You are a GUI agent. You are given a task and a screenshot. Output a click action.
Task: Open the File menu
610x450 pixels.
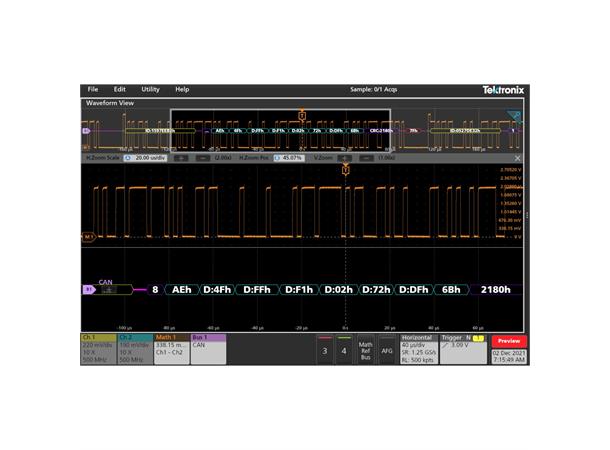point(93,89)
